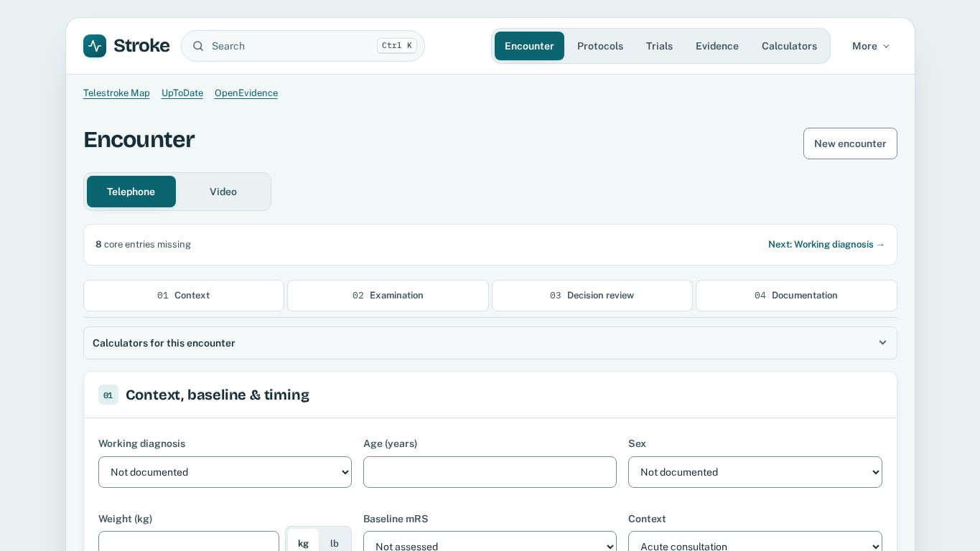Click the Age (years) input field
Screen dimensions: 980x551
pos(490,472)
